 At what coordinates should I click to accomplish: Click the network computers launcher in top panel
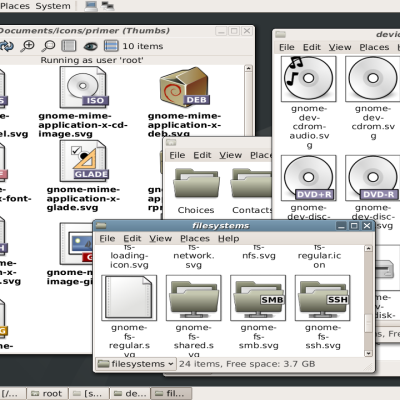coord(108,6)
